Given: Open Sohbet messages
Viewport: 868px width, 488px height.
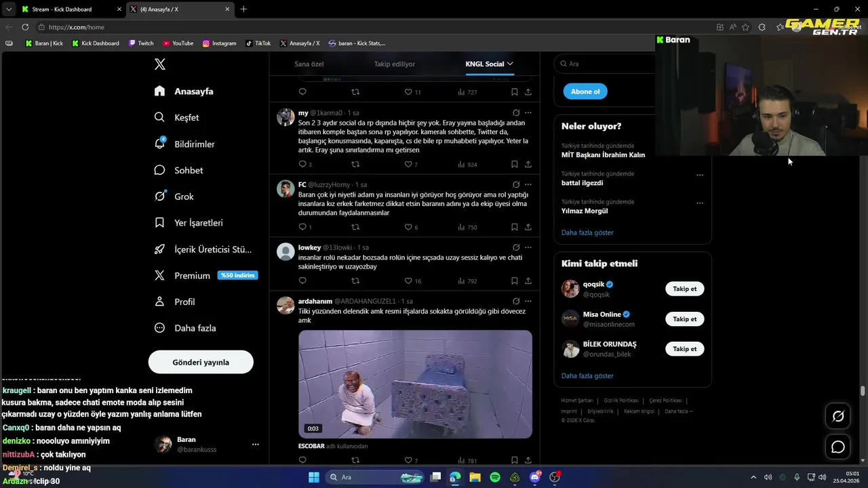Looking at the screenshot, I should (178, 170).
